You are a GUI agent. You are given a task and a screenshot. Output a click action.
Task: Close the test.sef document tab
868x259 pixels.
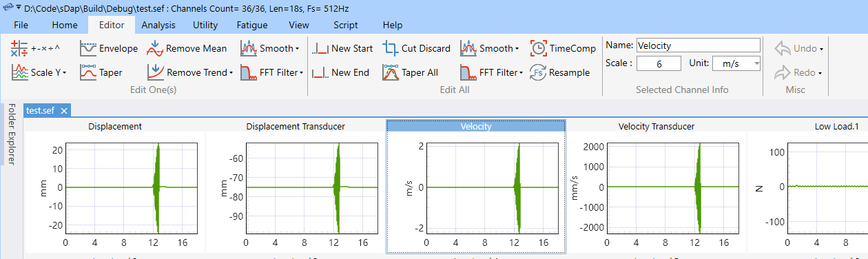click(63, 110)
